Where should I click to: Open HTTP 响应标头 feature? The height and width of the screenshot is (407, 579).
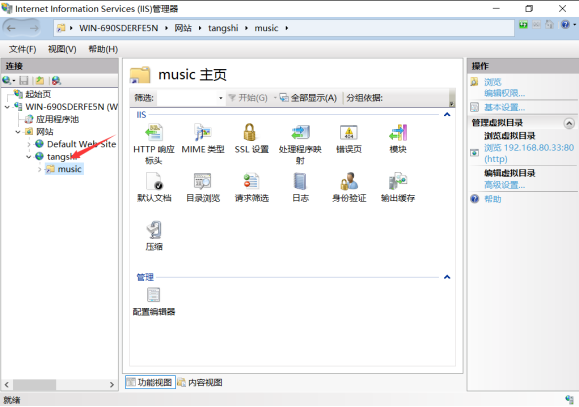154,144
